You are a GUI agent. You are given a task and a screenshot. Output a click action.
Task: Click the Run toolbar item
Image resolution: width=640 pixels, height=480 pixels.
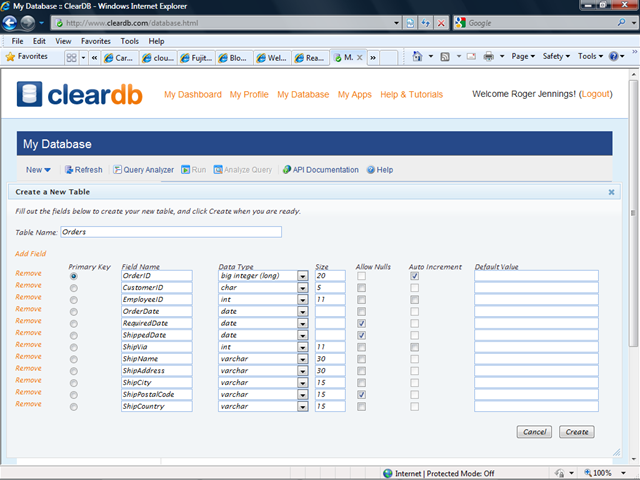coord(194,170)
